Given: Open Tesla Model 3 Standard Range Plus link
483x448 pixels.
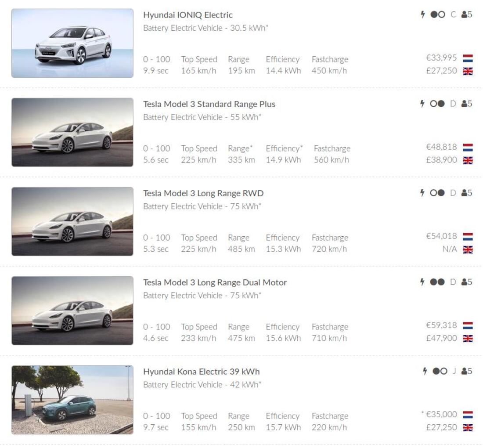Looking at the screenshot, I should pos(209,104).
